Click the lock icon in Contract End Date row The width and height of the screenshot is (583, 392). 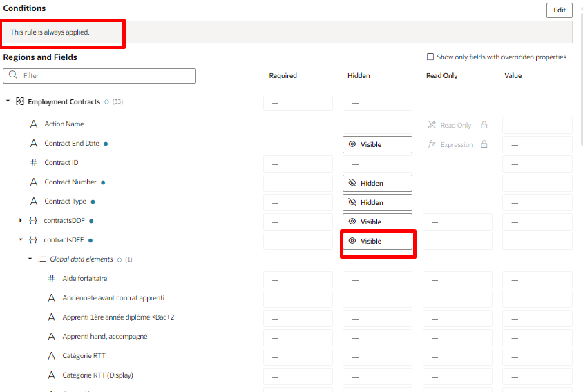pos(484,144)
